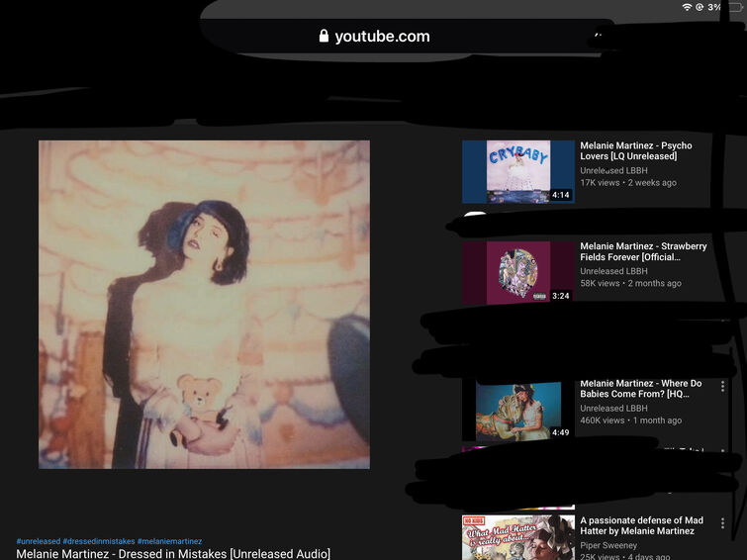The image size is (747, 560).
Task: Tap the rotation lock status icon
Action: pos(700,7)
